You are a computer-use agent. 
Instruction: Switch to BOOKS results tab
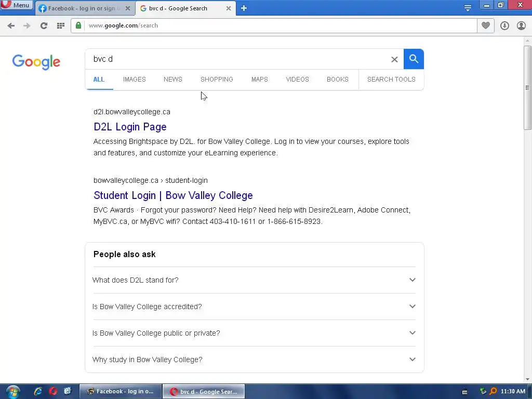[x=338, y=79]
